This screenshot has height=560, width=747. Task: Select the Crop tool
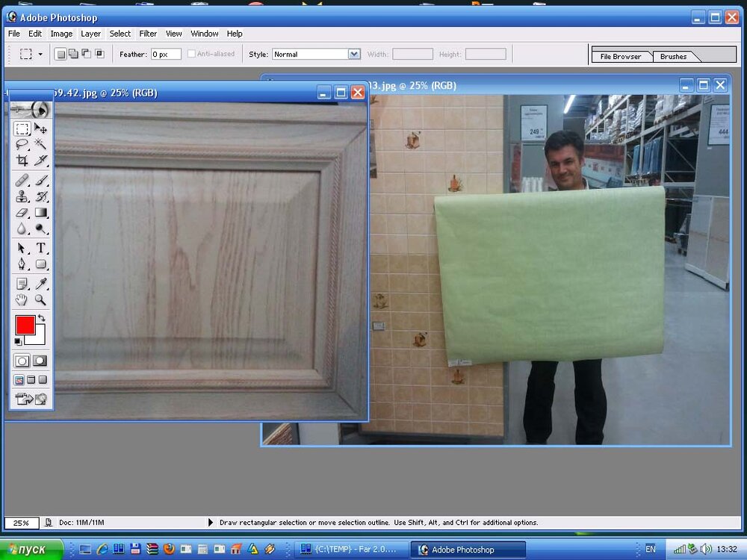point(22,161)
